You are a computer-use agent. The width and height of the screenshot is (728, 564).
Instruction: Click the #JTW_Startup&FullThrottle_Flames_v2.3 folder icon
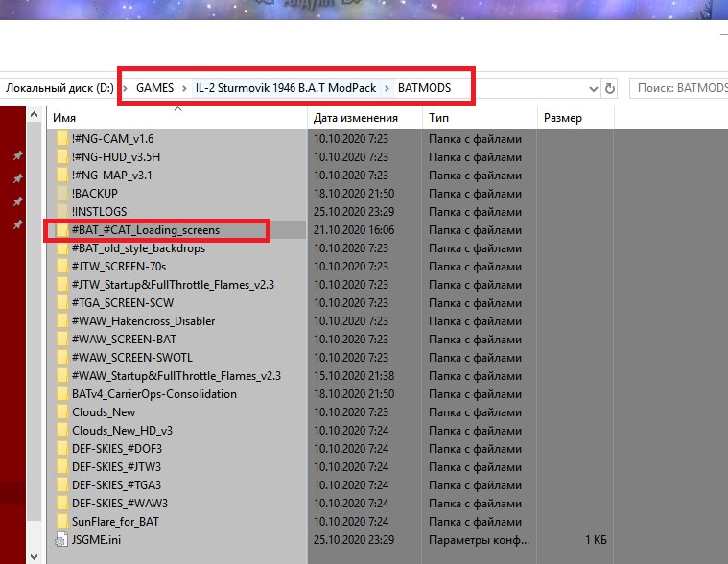coord(62,285)
